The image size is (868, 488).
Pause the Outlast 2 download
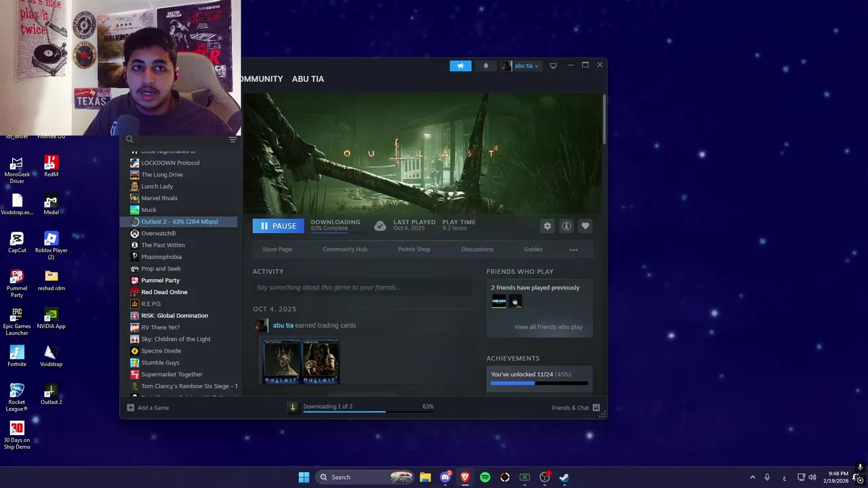[x=279, y=226]
